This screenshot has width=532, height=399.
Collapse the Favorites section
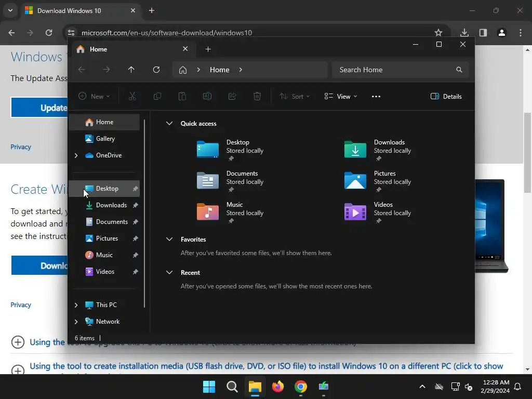coord(169,239)
